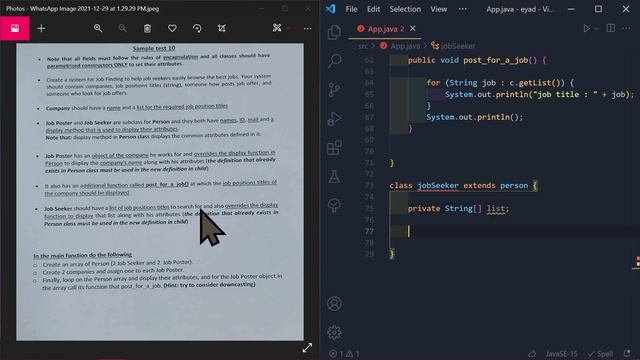The image size is (640, 360).
Task: Open the Selection menu
Action: 405,9
